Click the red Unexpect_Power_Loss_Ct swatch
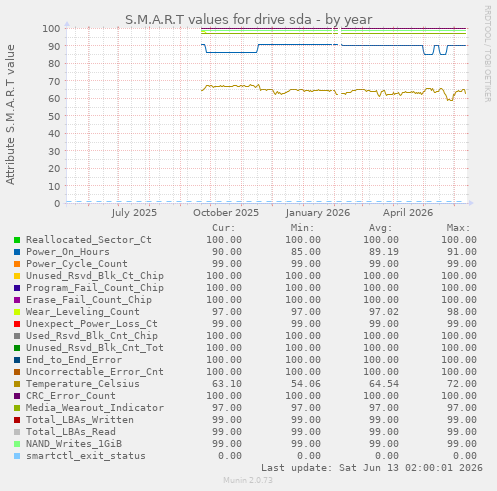497x491 pixels. [x=17, y=324]
